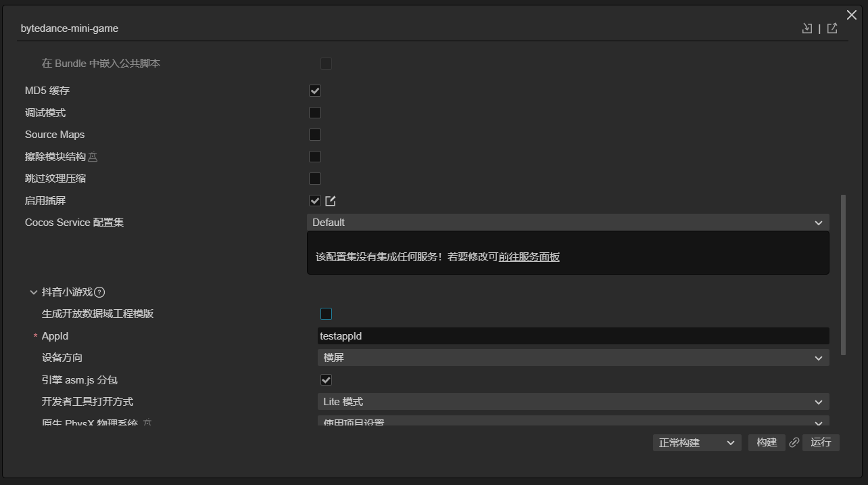Open the splash screen settings icon

tap(331, 201)
